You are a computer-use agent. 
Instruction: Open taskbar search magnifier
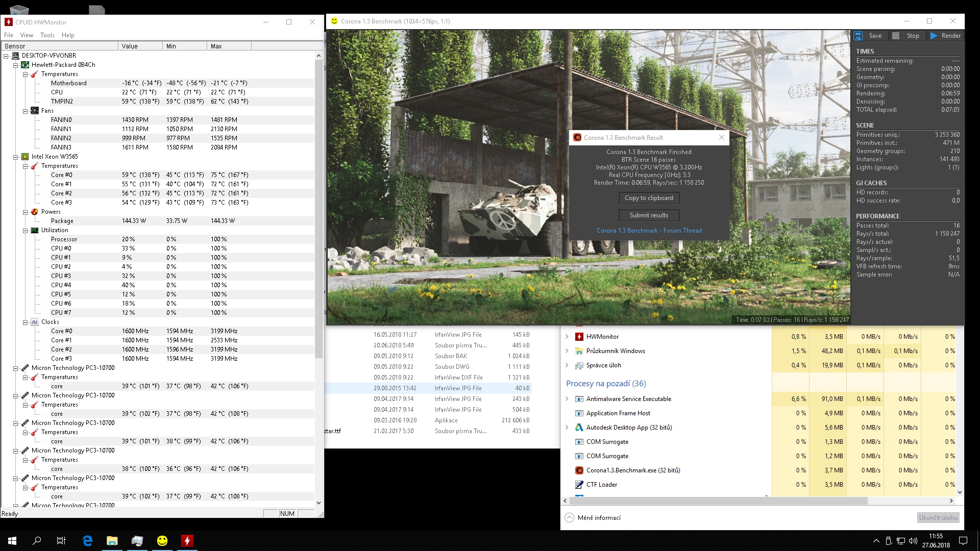(37, 541)
